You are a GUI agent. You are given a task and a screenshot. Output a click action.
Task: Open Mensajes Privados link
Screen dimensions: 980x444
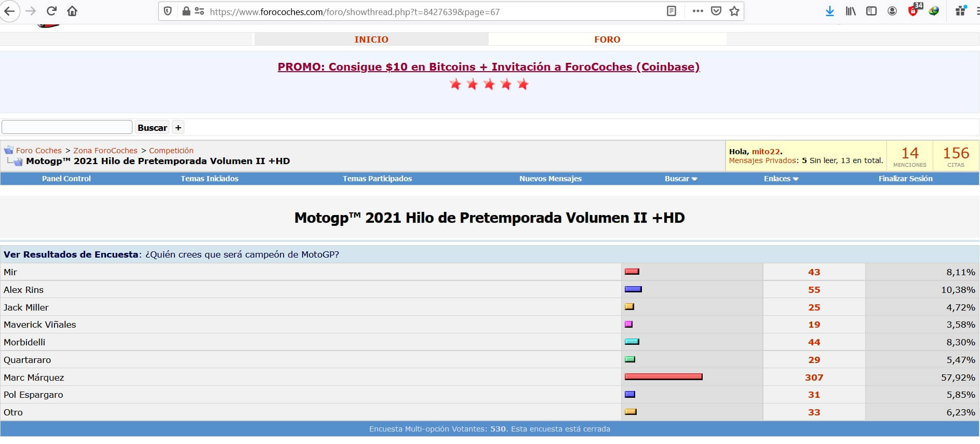(762, 160)
